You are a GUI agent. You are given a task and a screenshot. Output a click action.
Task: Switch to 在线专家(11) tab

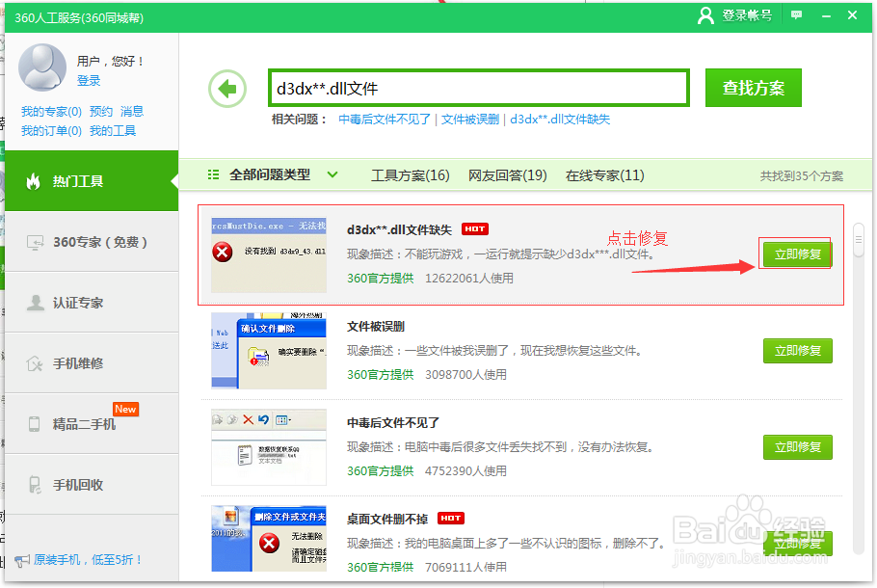[x=604, y=175]
